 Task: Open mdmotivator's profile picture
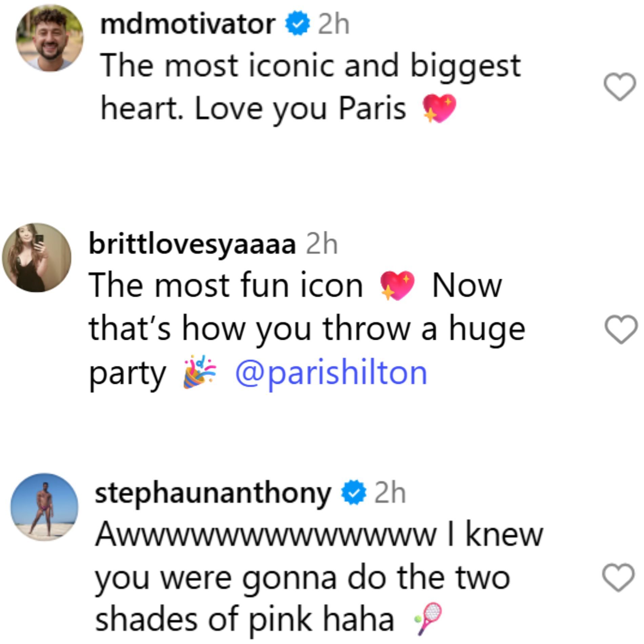pos(49,38)
